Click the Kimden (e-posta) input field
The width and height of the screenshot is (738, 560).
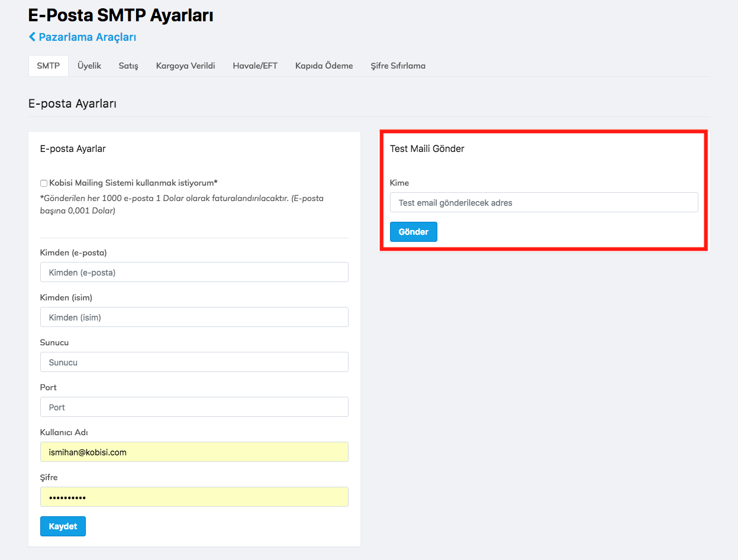pos(194,273)
